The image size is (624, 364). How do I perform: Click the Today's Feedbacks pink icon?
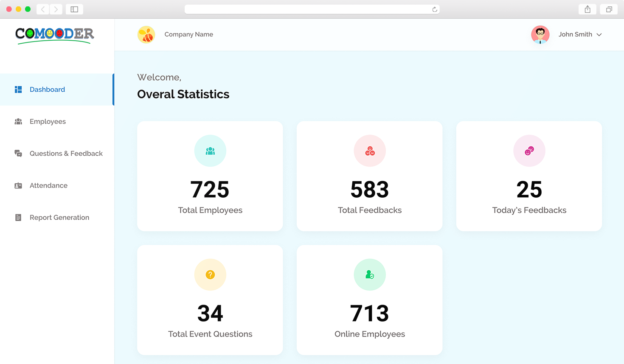[x=529, y=151]
